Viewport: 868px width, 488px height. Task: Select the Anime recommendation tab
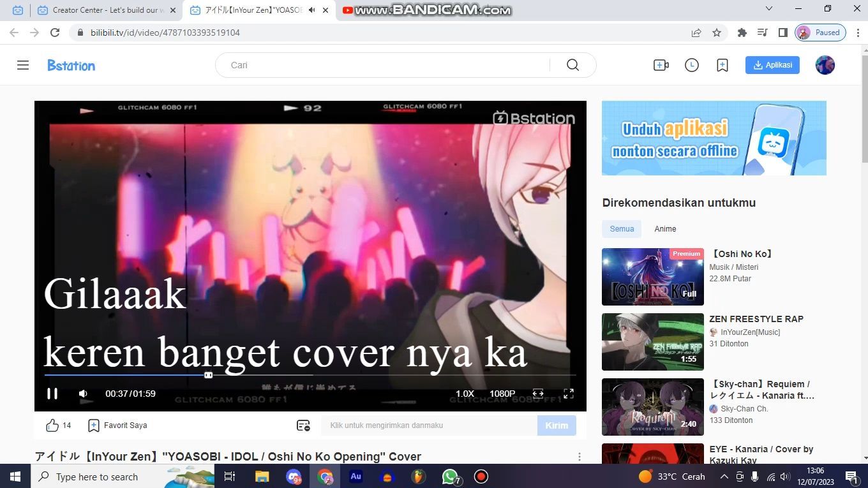point(665,229)
